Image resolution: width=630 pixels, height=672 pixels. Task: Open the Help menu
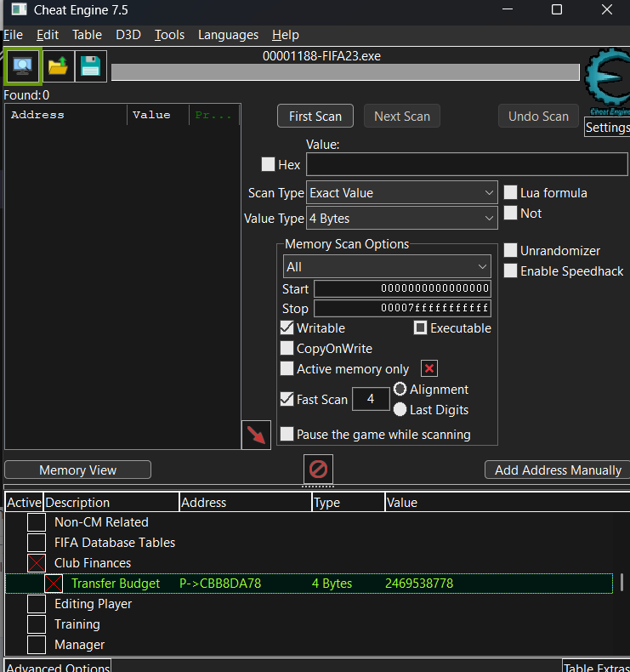pyautogui.click(x=286, y=35)
